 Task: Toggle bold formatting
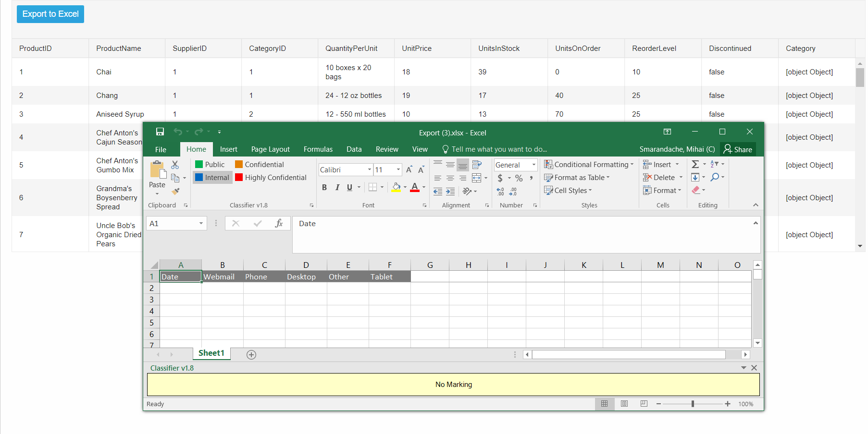[324, 187]
